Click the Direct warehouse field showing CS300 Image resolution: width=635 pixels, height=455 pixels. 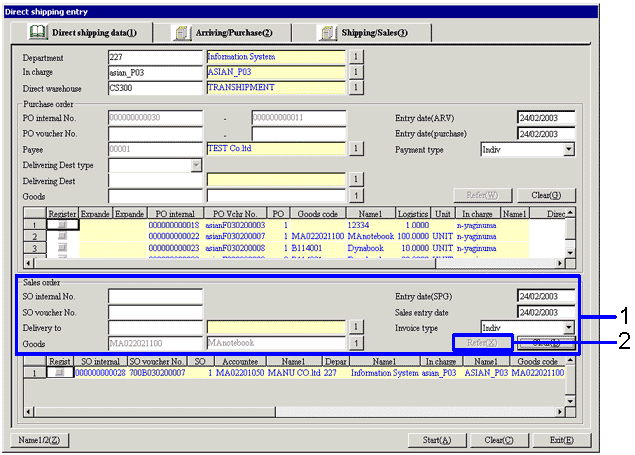tap(155, 88)
